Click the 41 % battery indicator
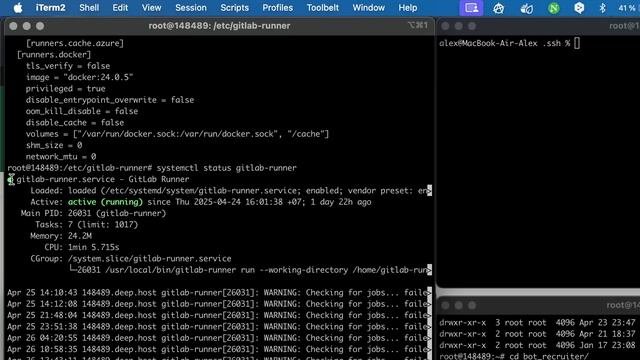 [627, 8]
